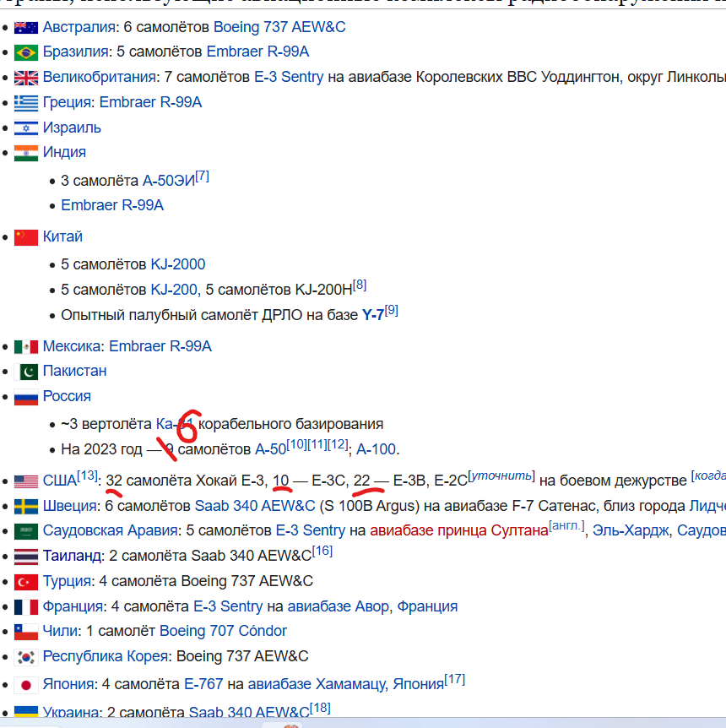Click the Chile flag icon
726x728 pixels.
tap(26, 632)
